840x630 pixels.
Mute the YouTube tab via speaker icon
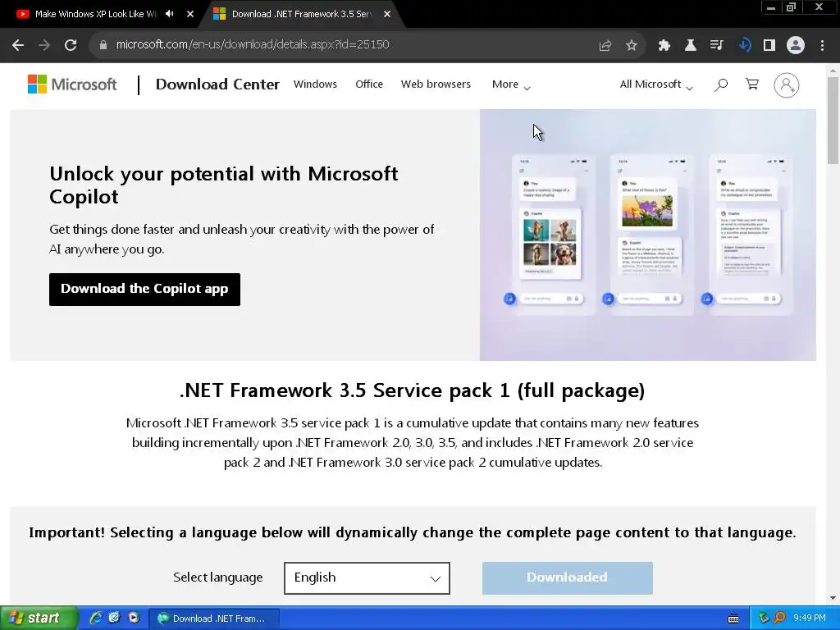pos(169,14)
